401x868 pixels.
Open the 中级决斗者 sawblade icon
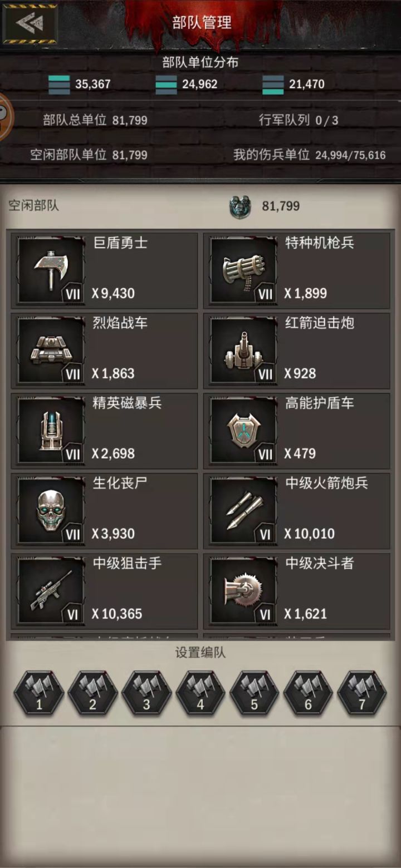click(x=243, y=591)
